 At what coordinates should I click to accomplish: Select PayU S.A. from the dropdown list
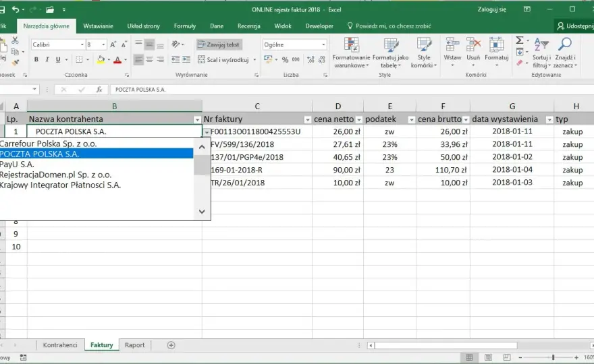97,164
